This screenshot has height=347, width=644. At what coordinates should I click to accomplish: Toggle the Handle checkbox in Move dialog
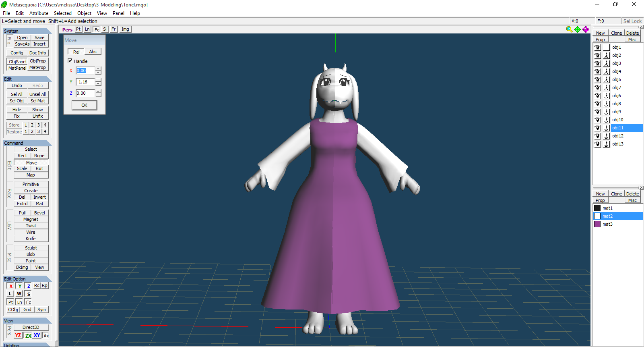pos(70,61)
